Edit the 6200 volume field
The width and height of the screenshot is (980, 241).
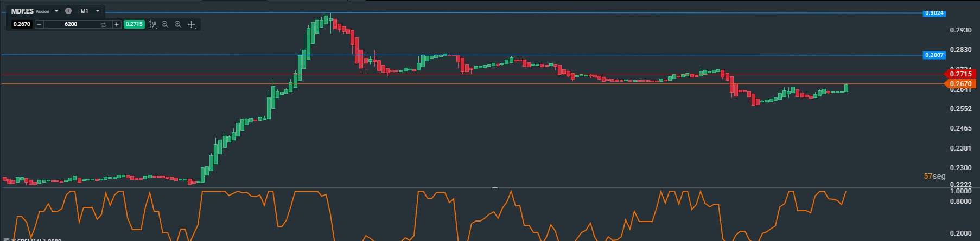pyautogui.click(x=71, y=24)
